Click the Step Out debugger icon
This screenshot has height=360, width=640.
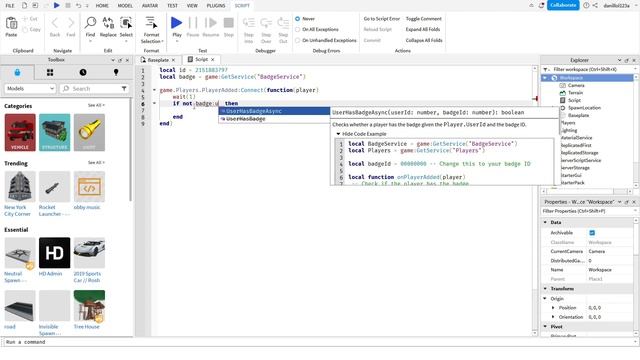click(283, 23)
